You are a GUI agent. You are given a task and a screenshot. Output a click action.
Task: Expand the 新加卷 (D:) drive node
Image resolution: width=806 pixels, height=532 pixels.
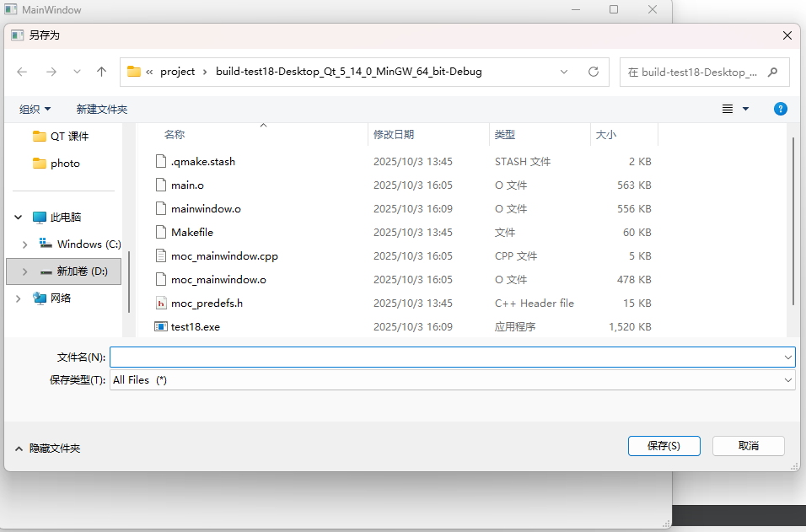tap(24, 271)
